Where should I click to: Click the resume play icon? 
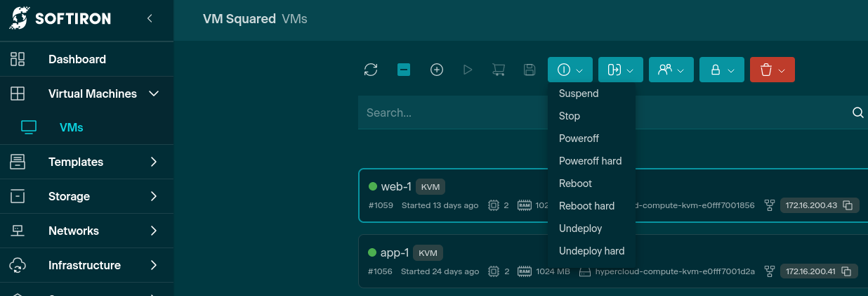pyautogui.click(x=468, y=70)
